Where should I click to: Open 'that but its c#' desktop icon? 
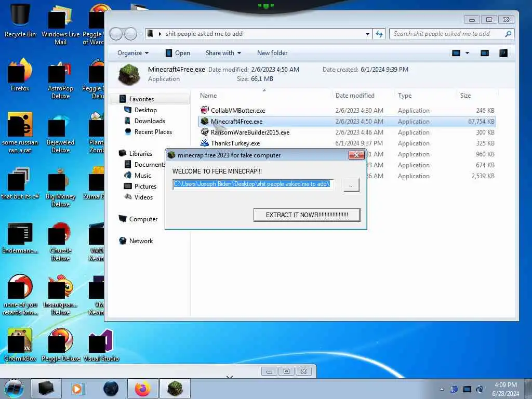[x=20, y=183]
